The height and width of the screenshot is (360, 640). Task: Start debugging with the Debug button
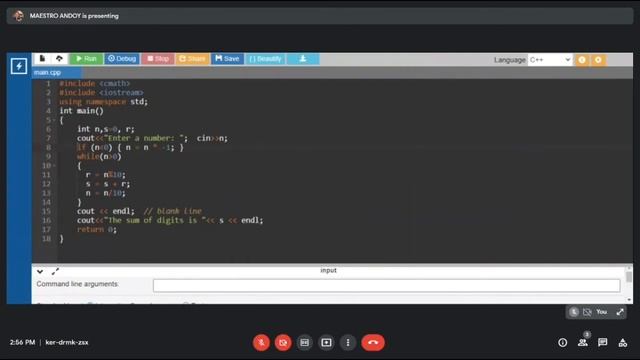[122, 59]
